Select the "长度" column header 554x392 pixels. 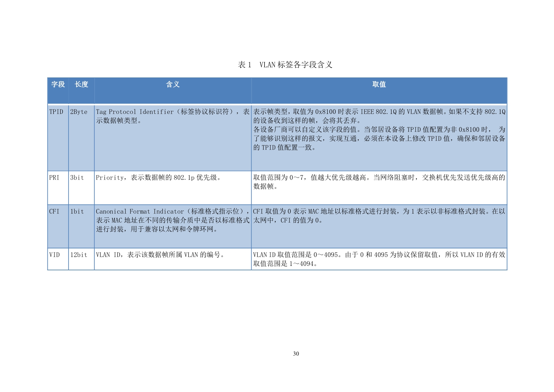81,84
